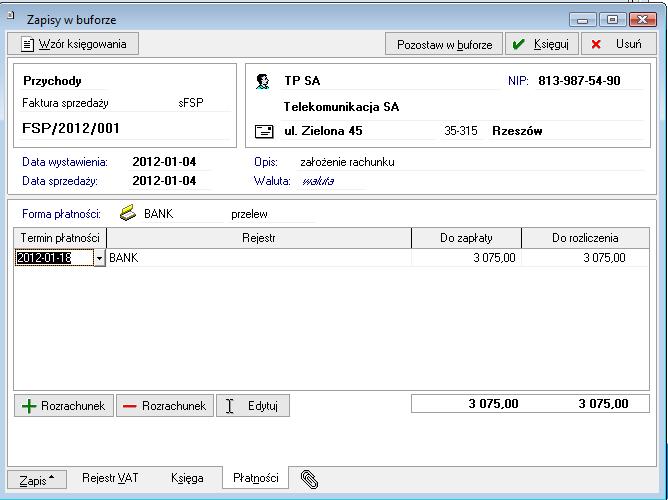Viewport: 668px width, 500px height.
Task: Expand the Termin płatności date dropdown
Action: coord(99,258)
